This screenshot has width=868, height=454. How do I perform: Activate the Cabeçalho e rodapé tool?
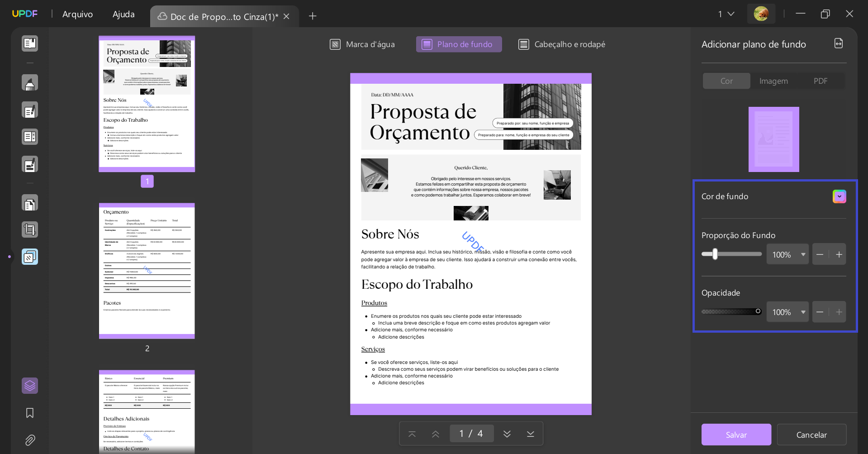click(x=561, y=44)
